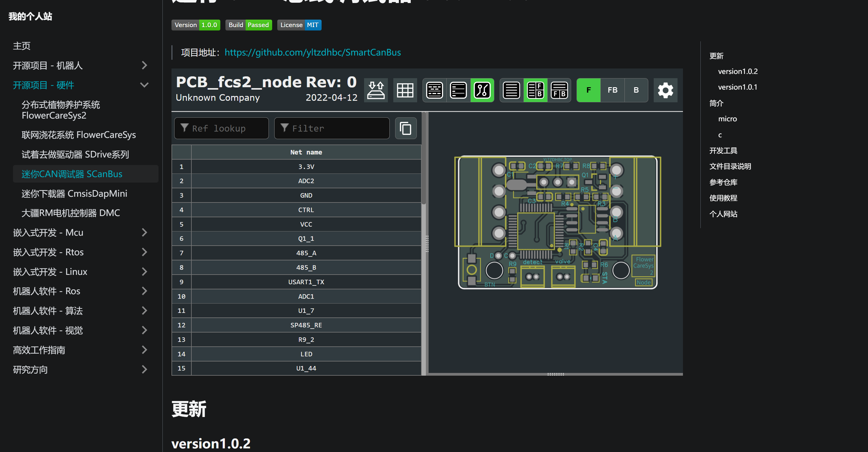
Task: Select BOM-only layout icon
Action: pyautogui.click(x=511, y=90)
